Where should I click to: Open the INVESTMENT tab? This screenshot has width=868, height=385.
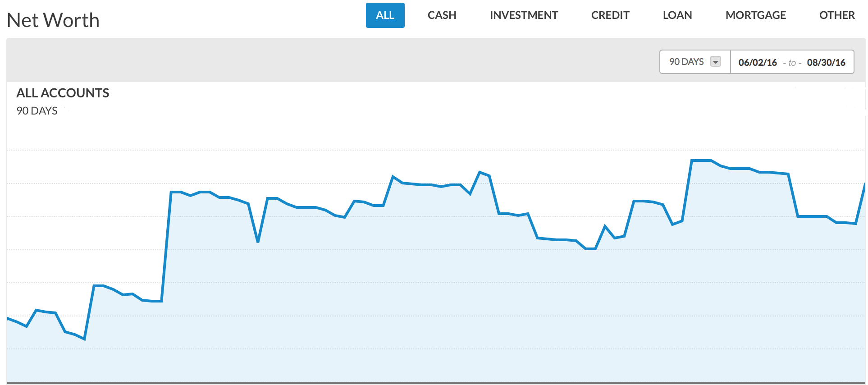tap(524, 15)
